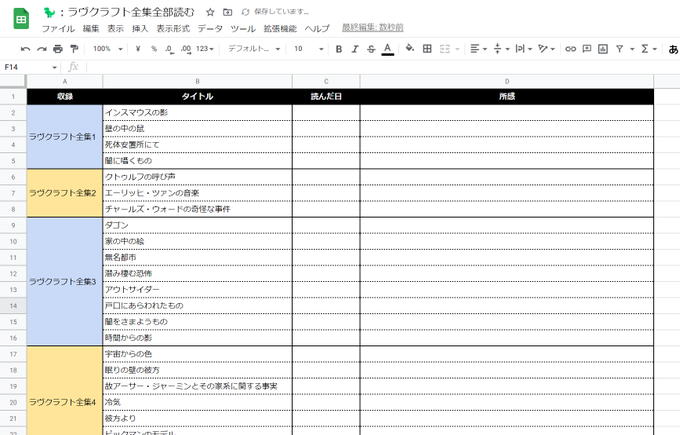The height and width of the screenshot is (435, 680).
Task: Select the 宇宙からの色 cell
Action: (x=197, y=354)
